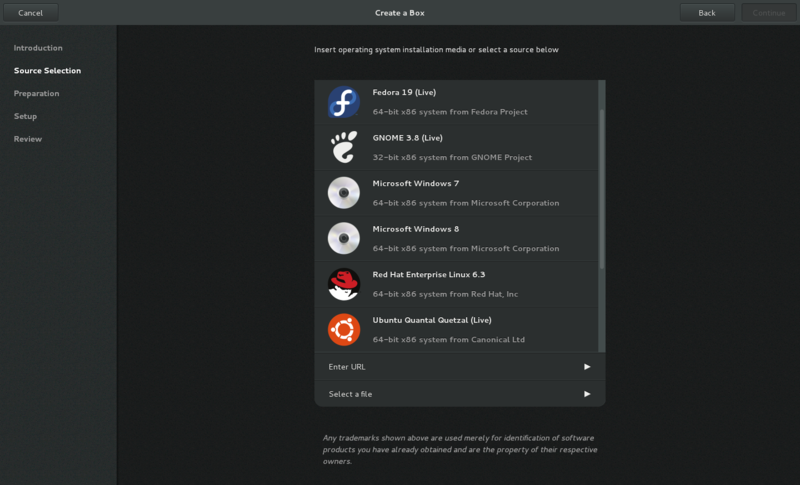Choose the Windows 7 disc icon
800x485 pixels.
tap(343, 193)
